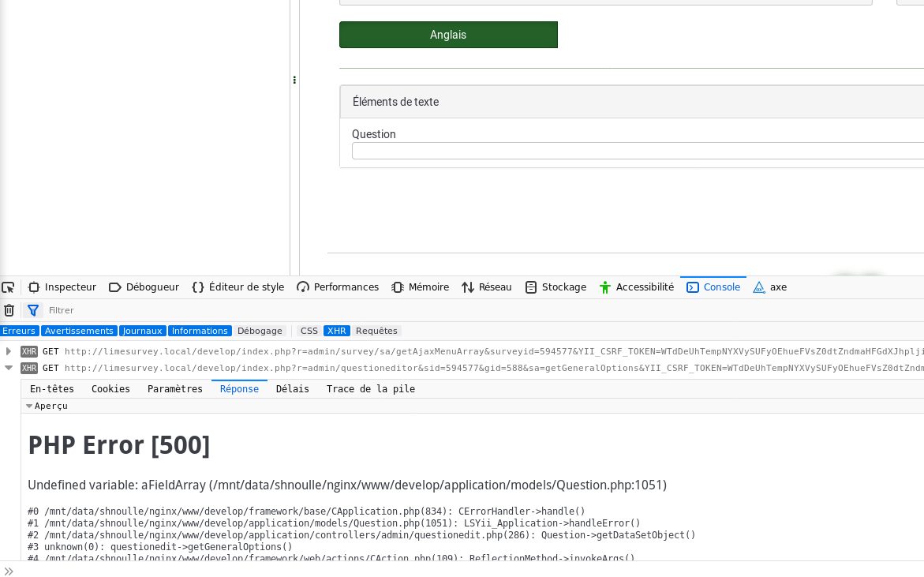The height and width of the screenshot is (577, 924).
Task: Toggle the Erreurs log filter
Action: click(19, 331)
